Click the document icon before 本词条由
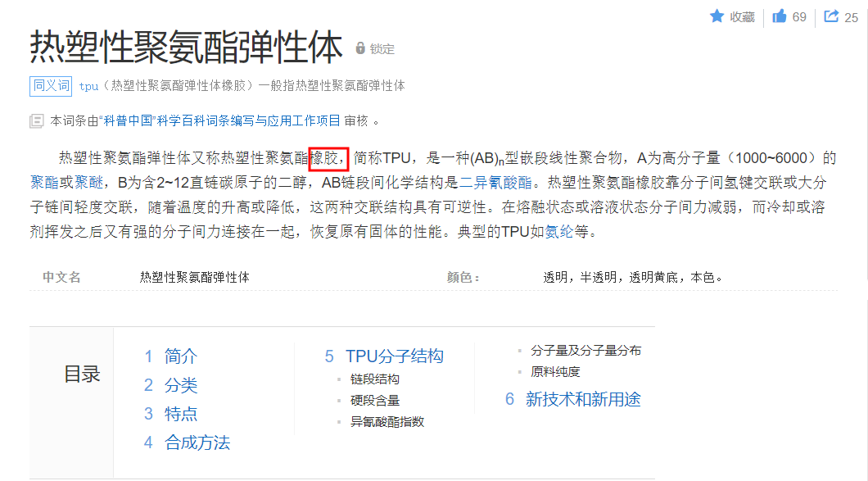 pyautogui.click(x=37, y=120)
